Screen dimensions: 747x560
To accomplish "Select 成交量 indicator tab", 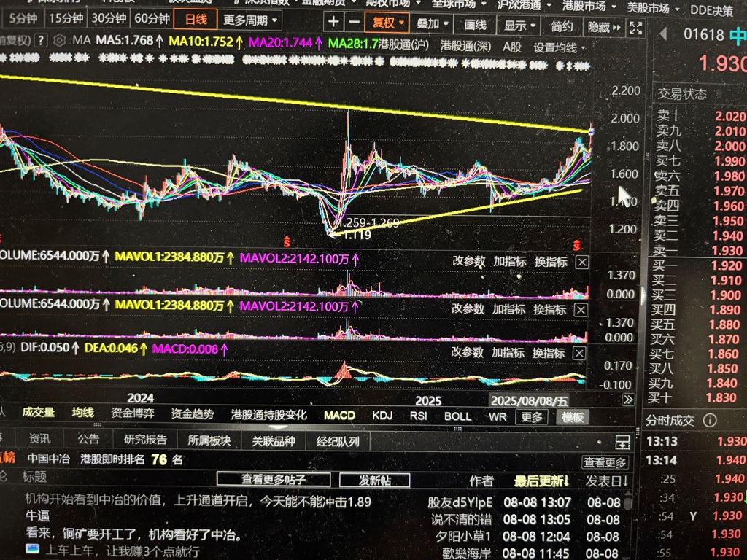I will click(38, 413).
